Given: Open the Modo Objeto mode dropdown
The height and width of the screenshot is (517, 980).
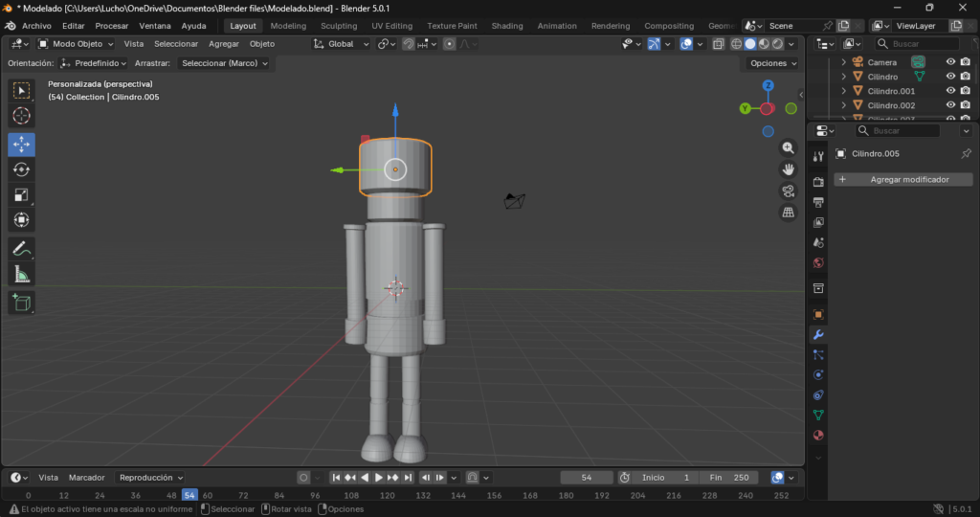Looking at the screenshot, I should coord(76,44).
